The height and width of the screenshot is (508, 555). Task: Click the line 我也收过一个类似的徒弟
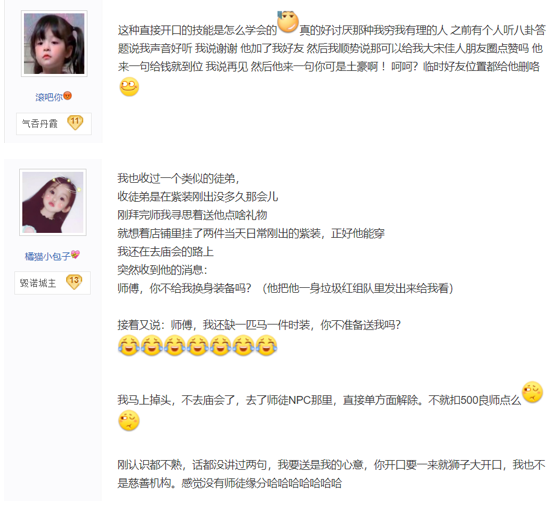click(178, 179)
